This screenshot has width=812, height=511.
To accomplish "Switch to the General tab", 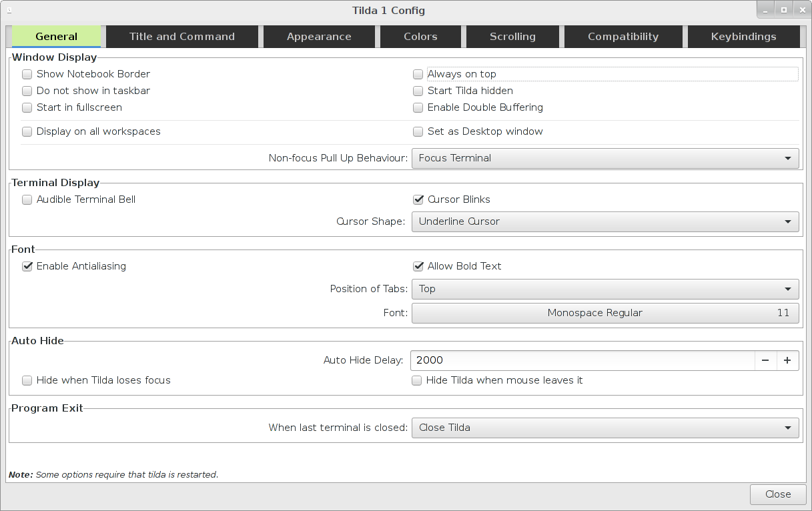I will [57, 37].
